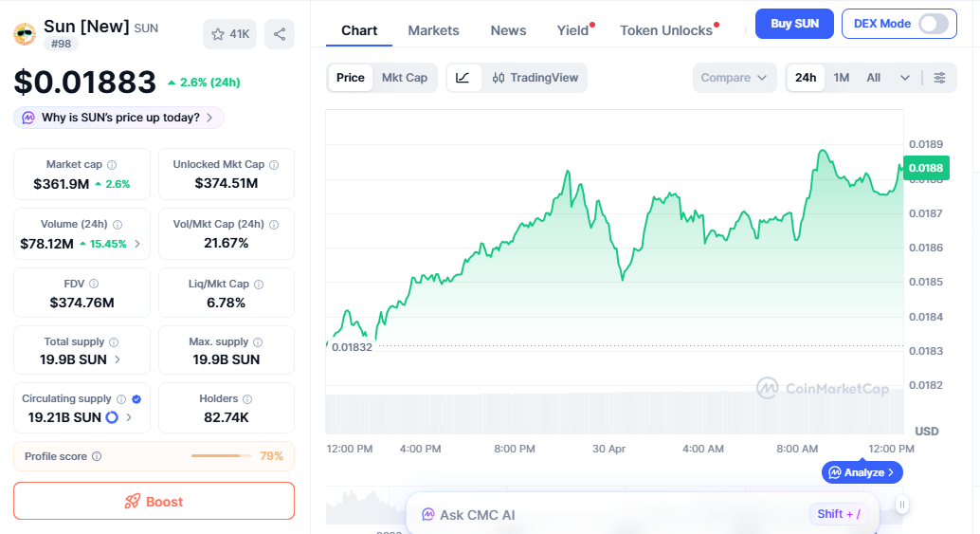980x534 pixels.
Task: Click the #98 rank badge
Action: 61,44
